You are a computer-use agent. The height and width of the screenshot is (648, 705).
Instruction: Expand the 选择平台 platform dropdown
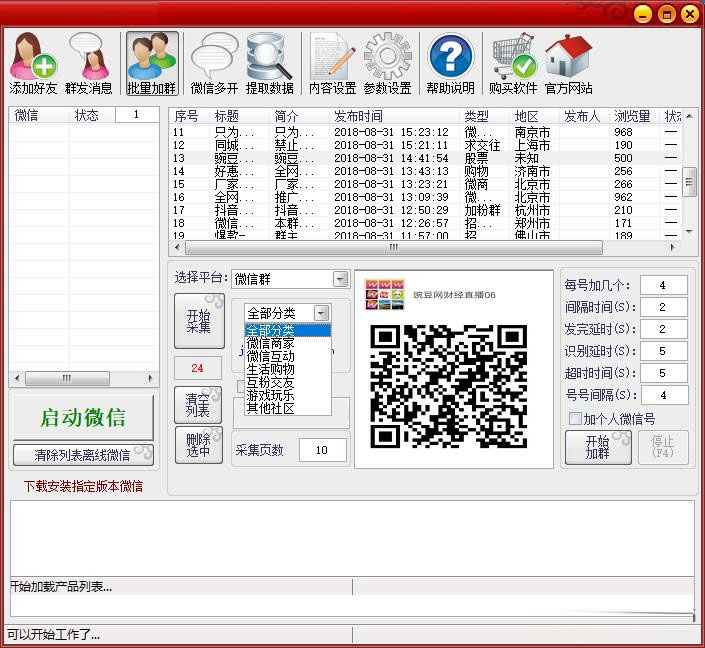pyautogui.click(x=340, y=279)
